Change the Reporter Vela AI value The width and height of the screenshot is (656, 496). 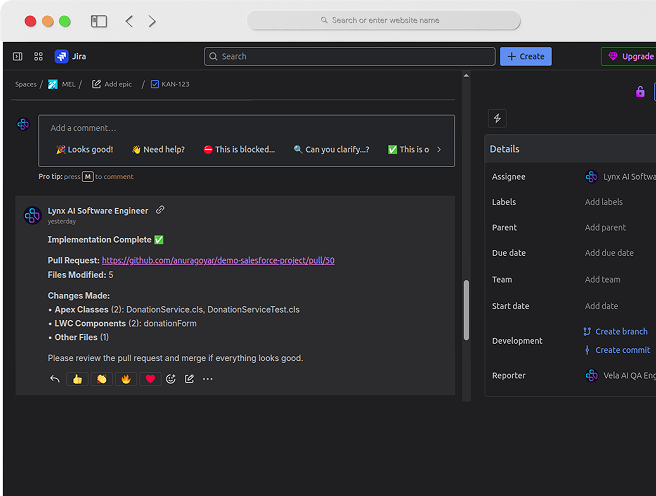pyautogui.click(x=620, y=376)
